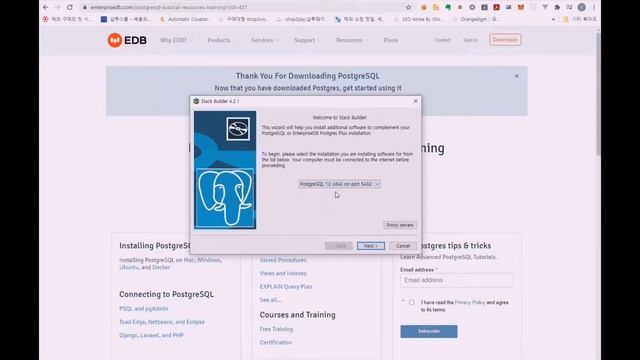The image size is (640, 360).
Task: Open the Evernote elephant extension icon
Action: pyautogui.click(x=448, y=7)
